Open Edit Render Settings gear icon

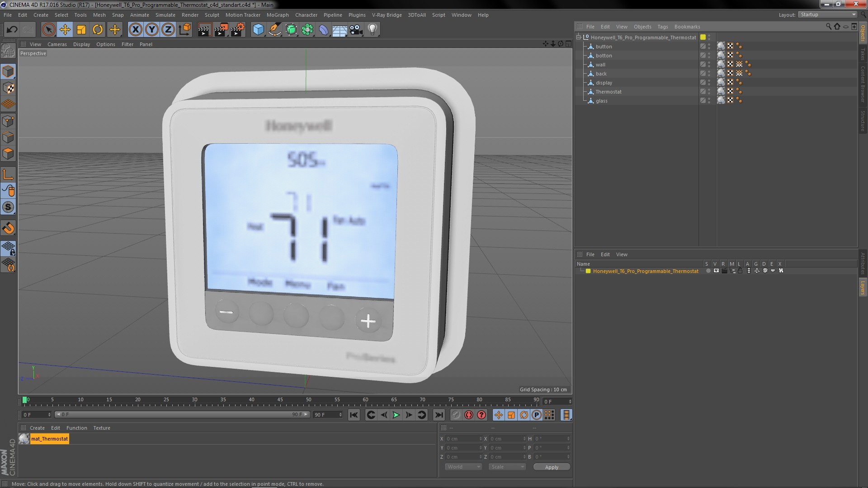[238, 30]
